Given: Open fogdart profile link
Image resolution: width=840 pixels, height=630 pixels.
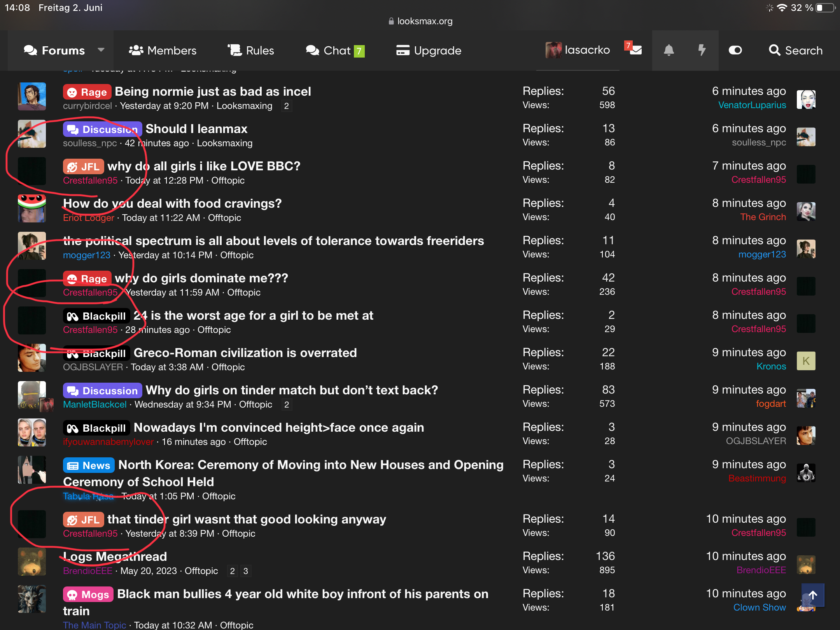Looking at the screenshot, I should [x=771, y=404].
